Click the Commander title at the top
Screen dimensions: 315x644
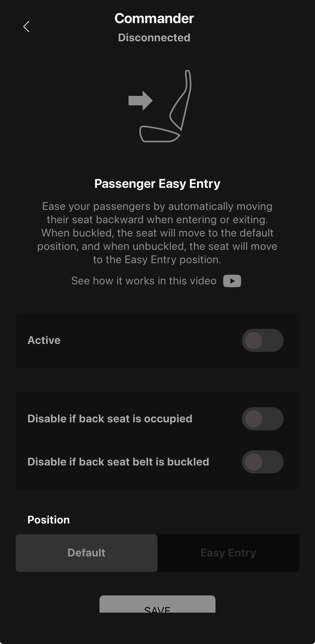point(154,19)
